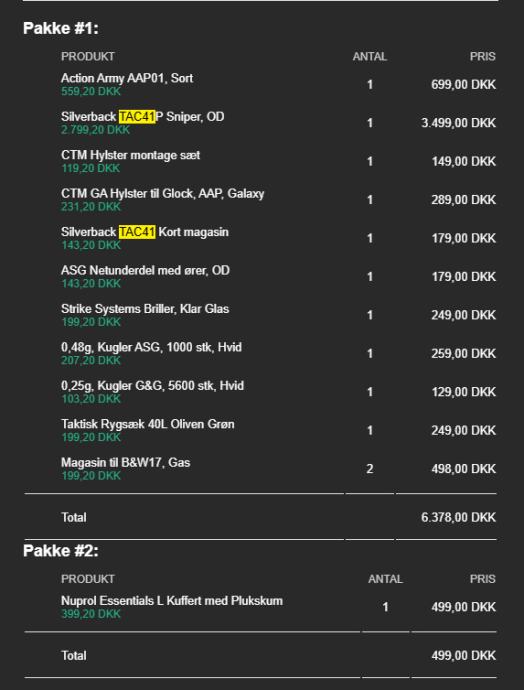
Task: Open Nuprol Essentials L Kuffert med Plukskum
Action: [172, 601]
